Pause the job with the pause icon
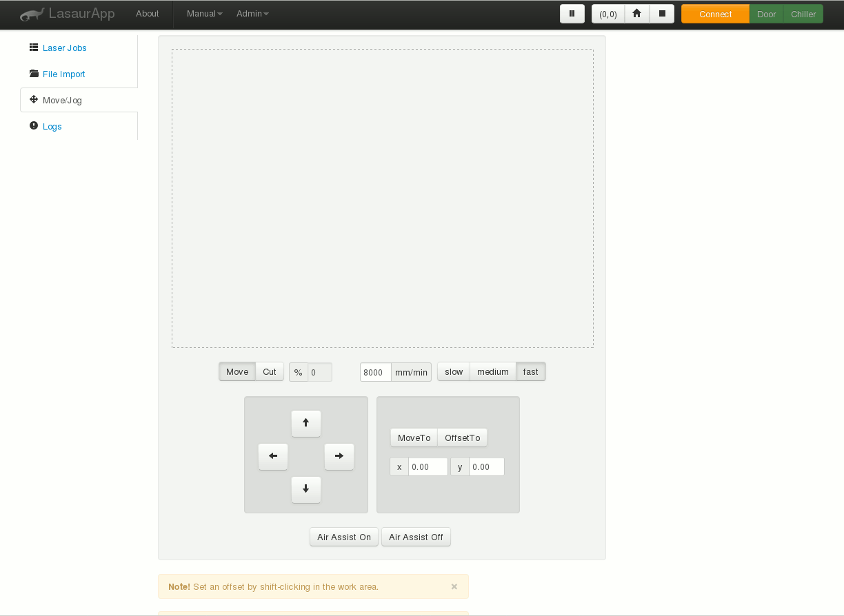Image resolution: width=844 pixels, height=616 pixels. [x=572, y=14]
